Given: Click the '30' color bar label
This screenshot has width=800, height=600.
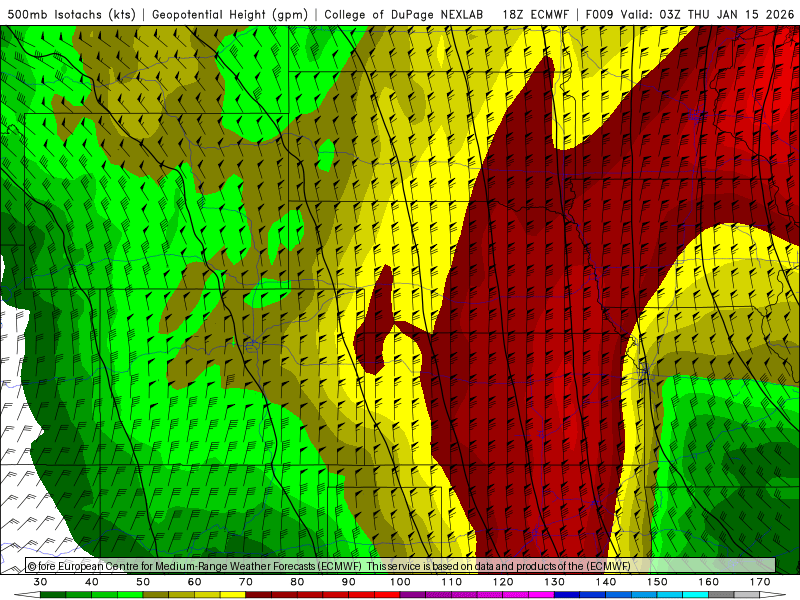Looking at the screenshot, I should pyautogui.click(x=40, y=582).
